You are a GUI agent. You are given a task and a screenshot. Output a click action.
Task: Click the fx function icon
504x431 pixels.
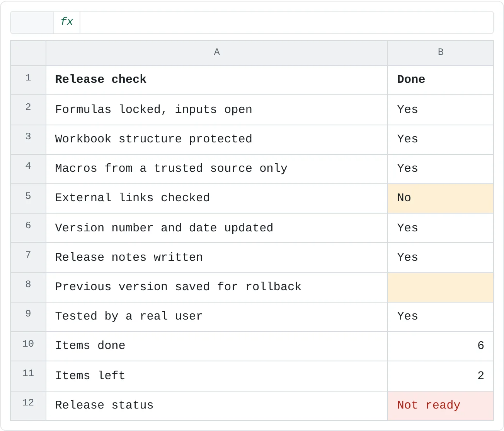(67, 22)
